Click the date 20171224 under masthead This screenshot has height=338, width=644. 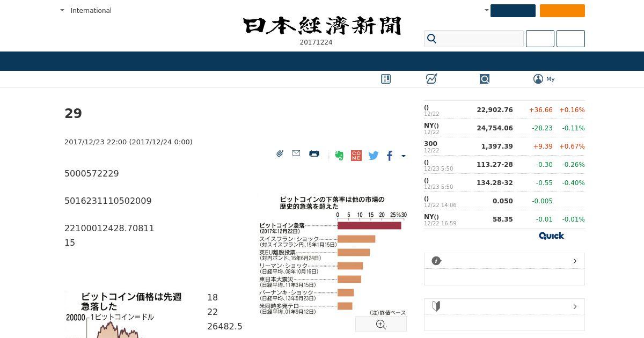point(316,42)
